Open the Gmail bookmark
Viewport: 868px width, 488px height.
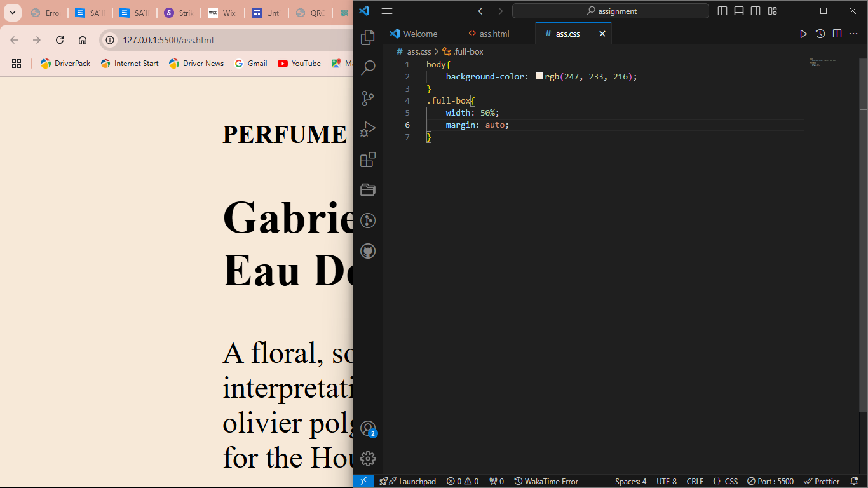coord(250,64)
